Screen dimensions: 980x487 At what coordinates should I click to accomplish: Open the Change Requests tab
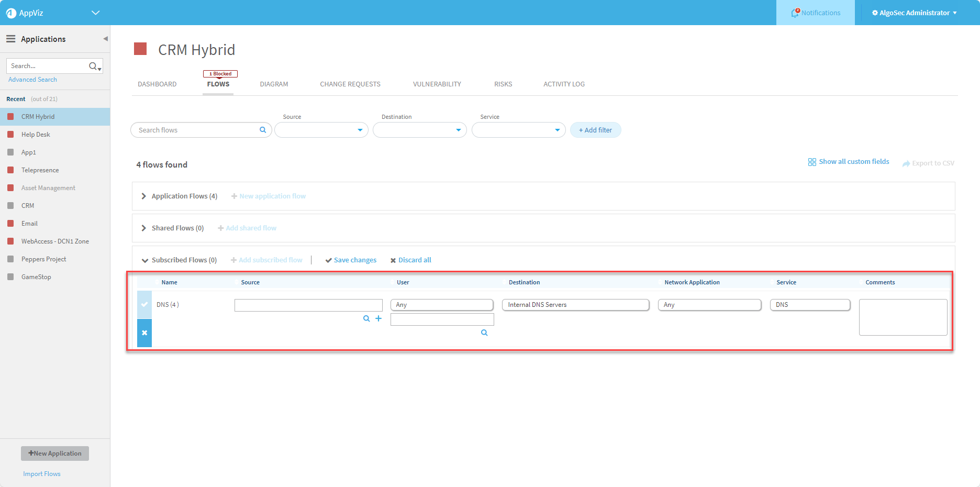point(350,84)
